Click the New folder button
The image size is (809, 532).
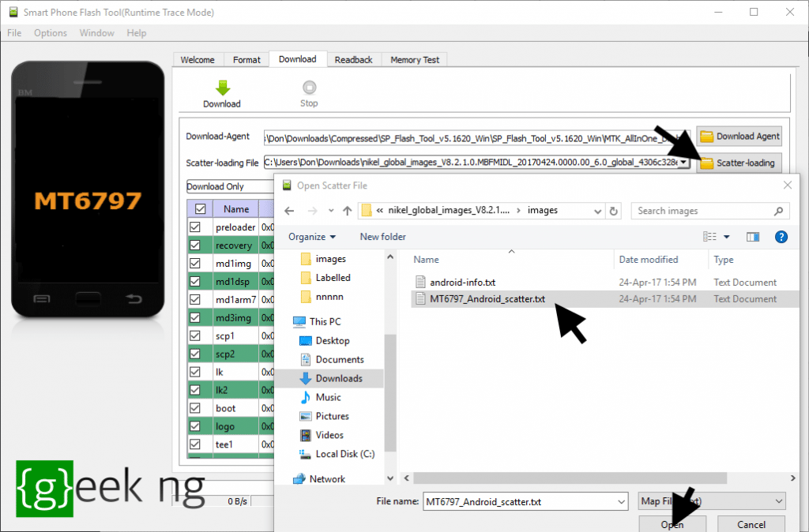click(x=383, y=237)
